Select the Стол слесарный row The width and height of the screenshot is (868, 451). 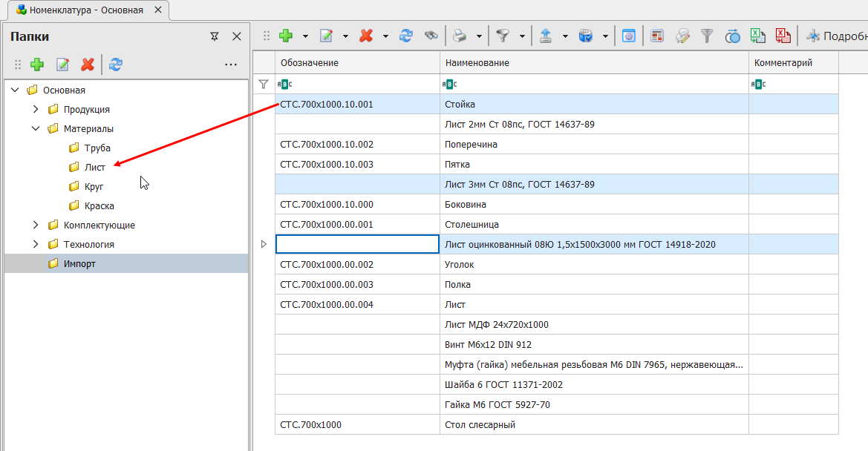pos(479,425)
